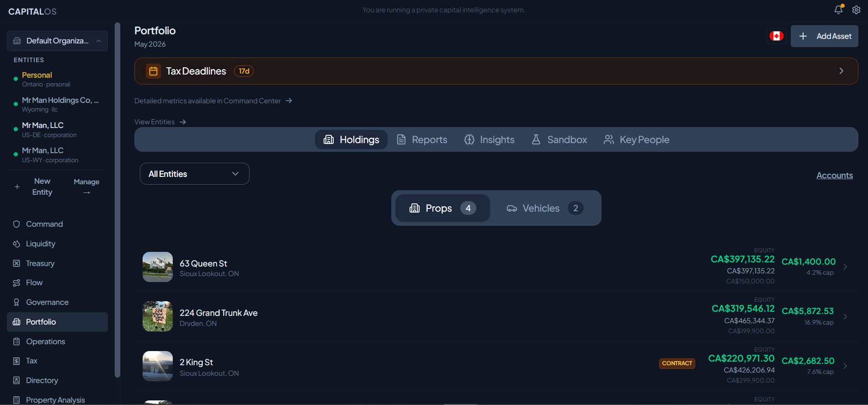Select the Props holdings tab
The width and height of the screenshot is (868, 405).
pyautogui.click(x=442, y=208)
